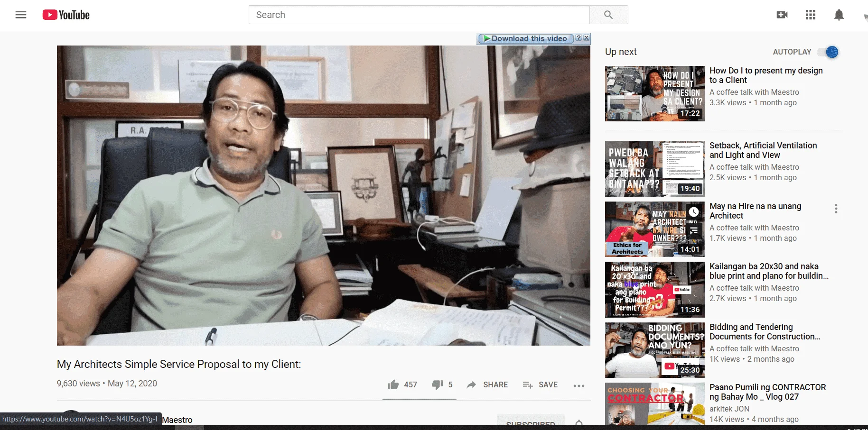
Task: Open options menu for May na Hire video
Action: pos(836,209)
